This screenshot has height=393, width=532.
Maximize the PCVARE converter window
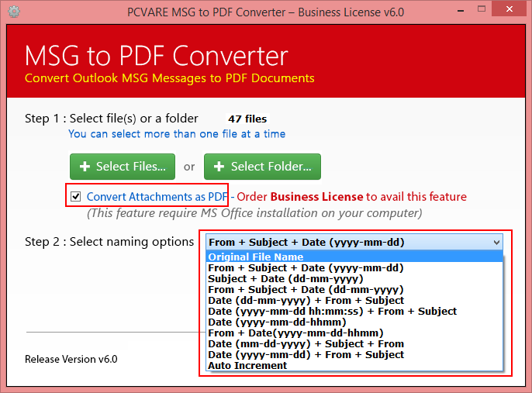(482, 9)
